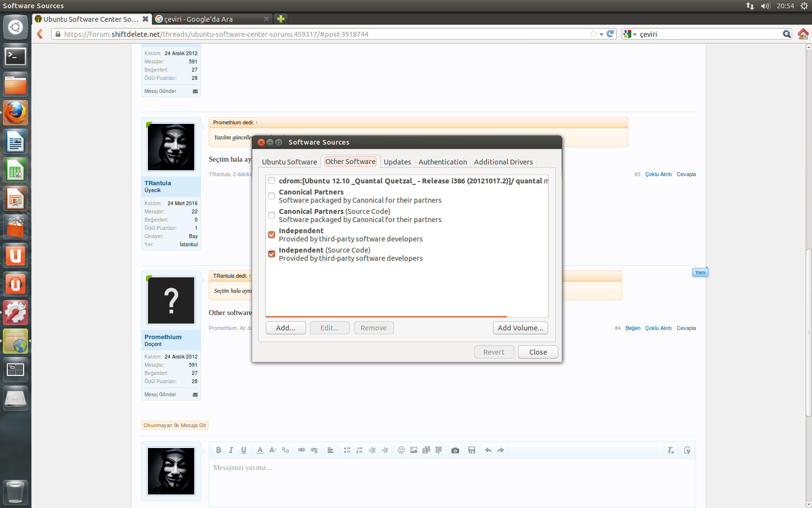Open the text alignment option
Screen dimensions: 812x508
tap(331, 450)
